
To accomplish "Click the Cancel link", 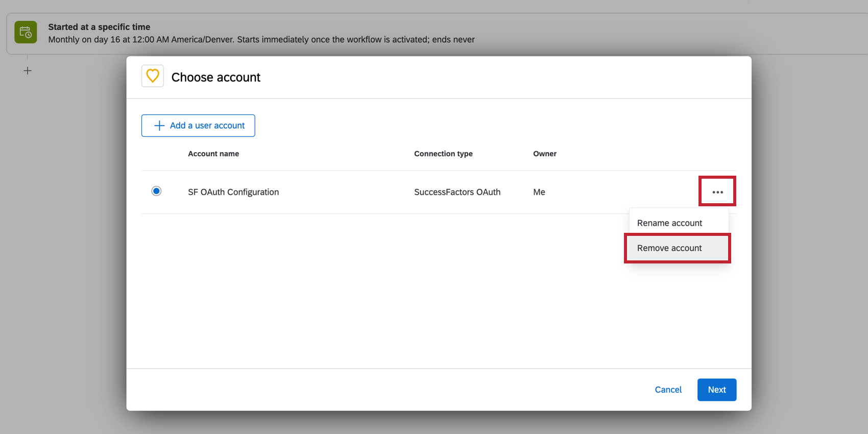I will pos(668,390).
